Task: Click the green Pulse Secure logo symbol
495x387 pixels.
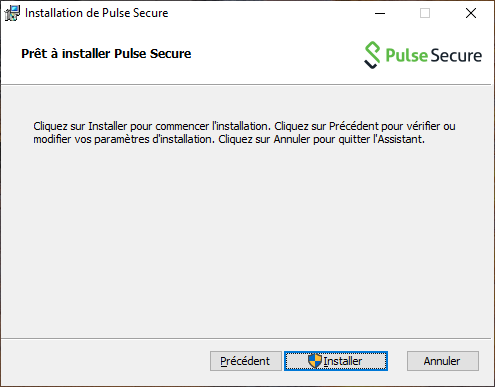Action: coord(372,55)
